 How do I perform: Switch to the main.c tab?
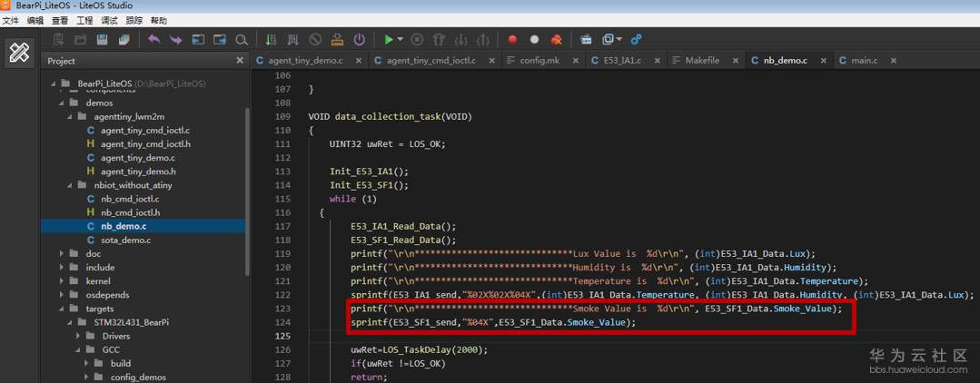[x=865, y=61]
